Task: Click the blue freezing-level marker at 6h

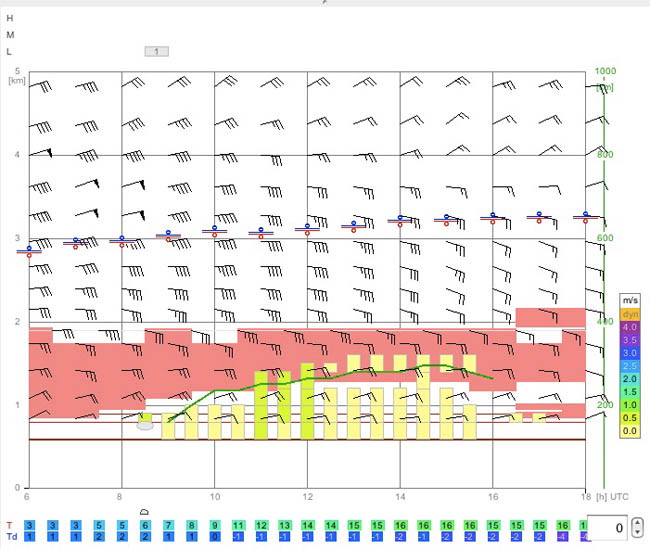Action: click(x=29, y=250)
